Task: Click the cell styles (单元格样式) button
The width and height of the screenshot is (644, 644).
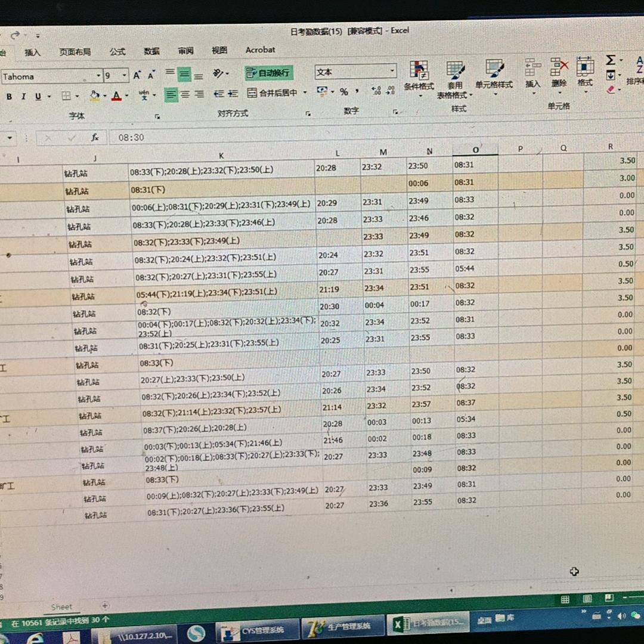Action: pos(494,75)
